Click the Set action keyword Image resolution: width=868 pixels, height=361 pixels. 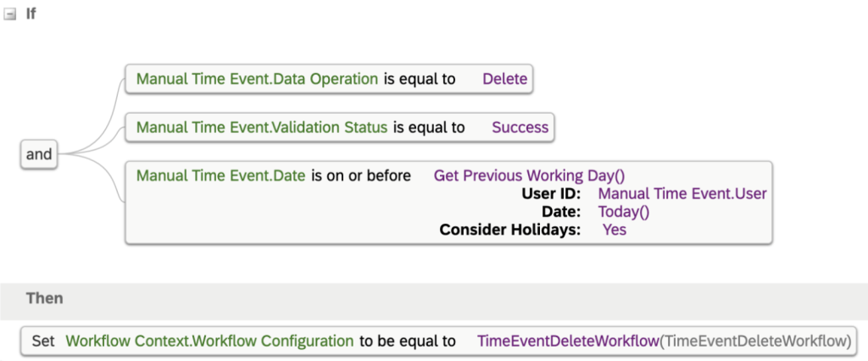point(43,341)
